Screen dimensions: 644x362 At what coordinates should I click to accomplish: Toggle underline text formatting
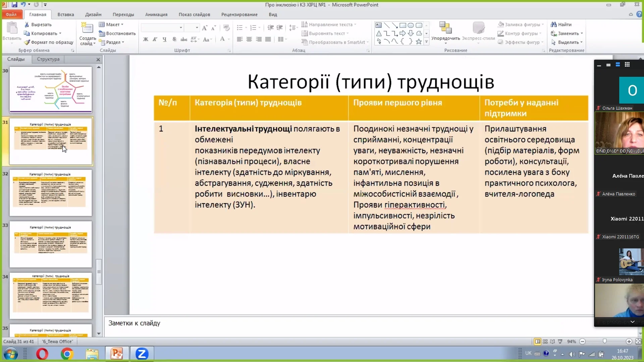pos(164,39)
